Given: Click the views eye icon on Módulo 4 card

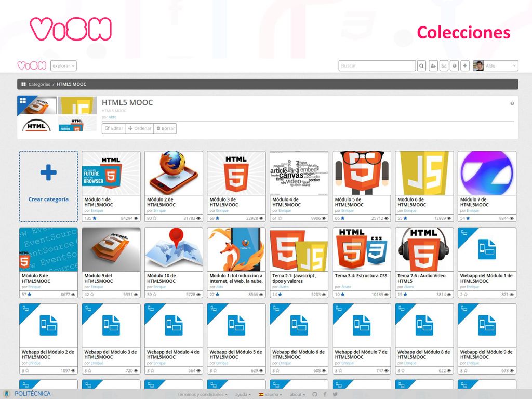Looking at the screenshot, I should coord(324,218).
